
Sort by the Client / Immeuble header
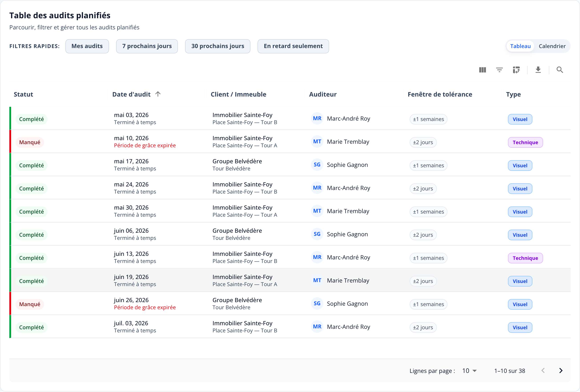point(238,94)
